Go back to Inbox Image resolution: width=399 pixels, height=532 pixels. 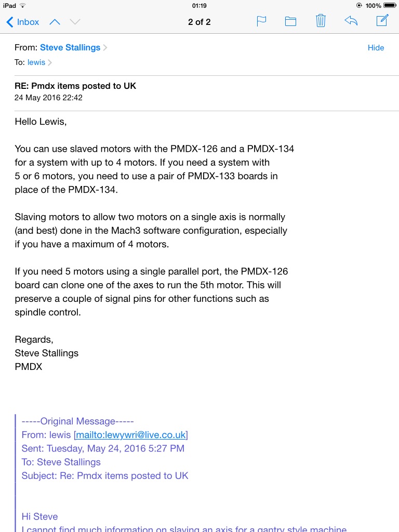click(x=22, y=22)
